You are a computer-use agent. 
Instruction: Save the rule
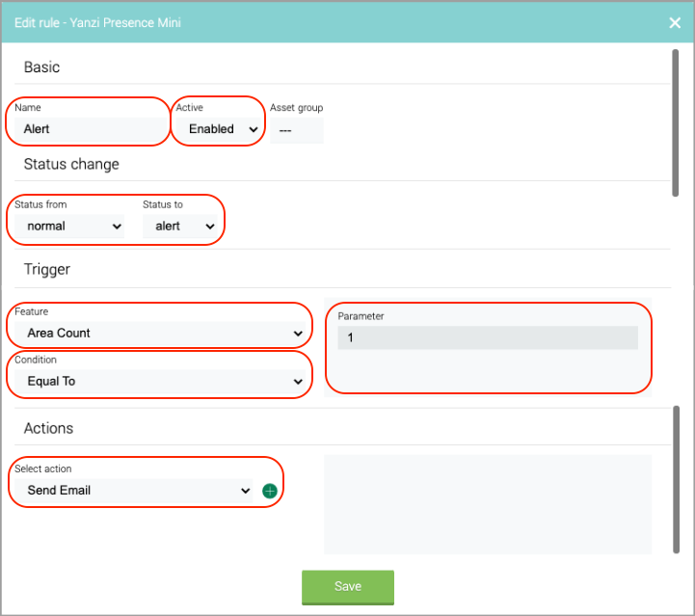tap(348, 587)
